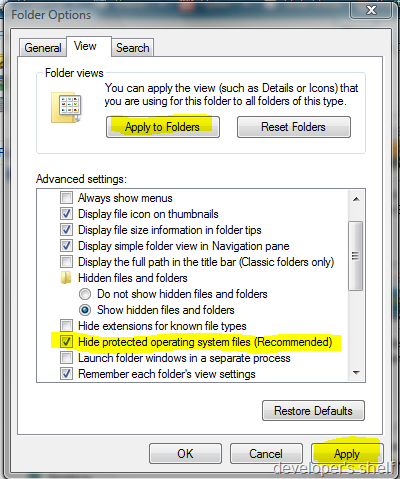Select Do not show hidden files and folders

pos(85,294)
